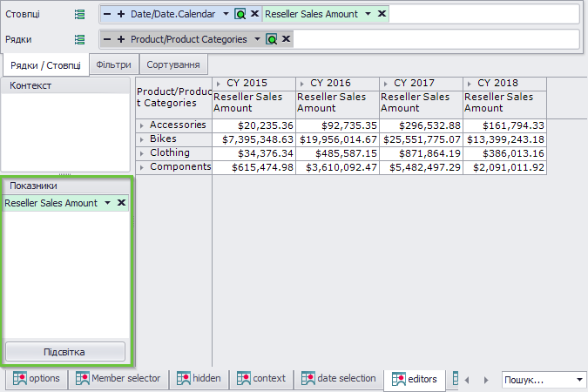588x392 pixels.
Task: Open Reseller Sales Amount dropdown in columns
Action: (x=368, y=14)
